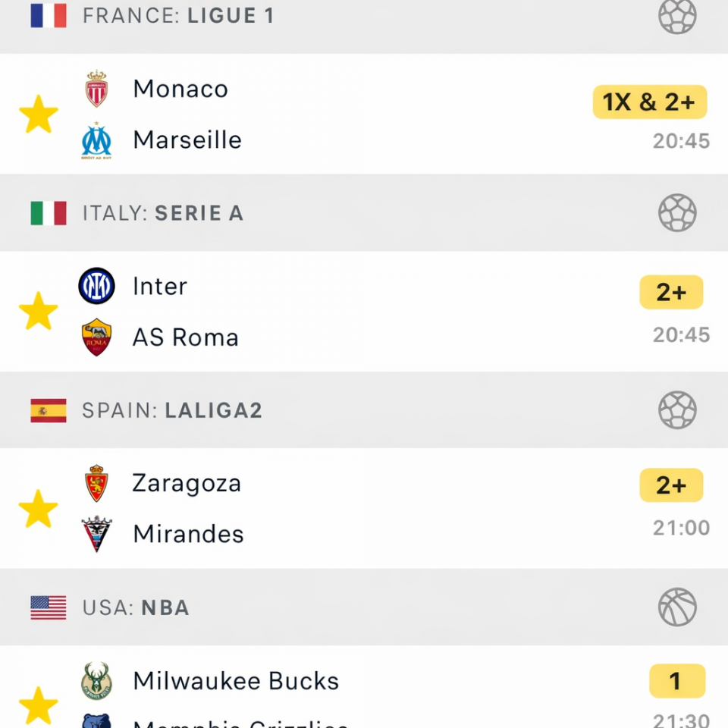Click the Zaragoza club crest
The width and height of the screenshot is (728, 728).
click(x=96, y=484)
